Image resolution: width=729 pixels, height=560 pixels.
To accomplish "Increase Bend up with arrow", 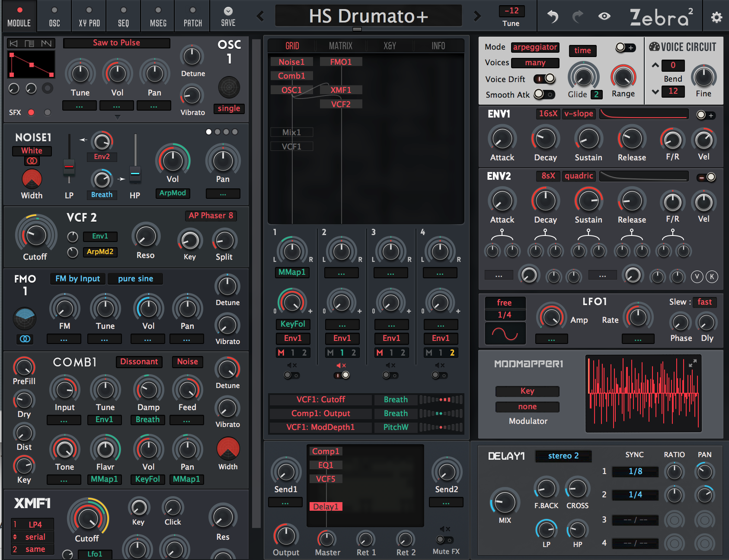I will [655, 65].
